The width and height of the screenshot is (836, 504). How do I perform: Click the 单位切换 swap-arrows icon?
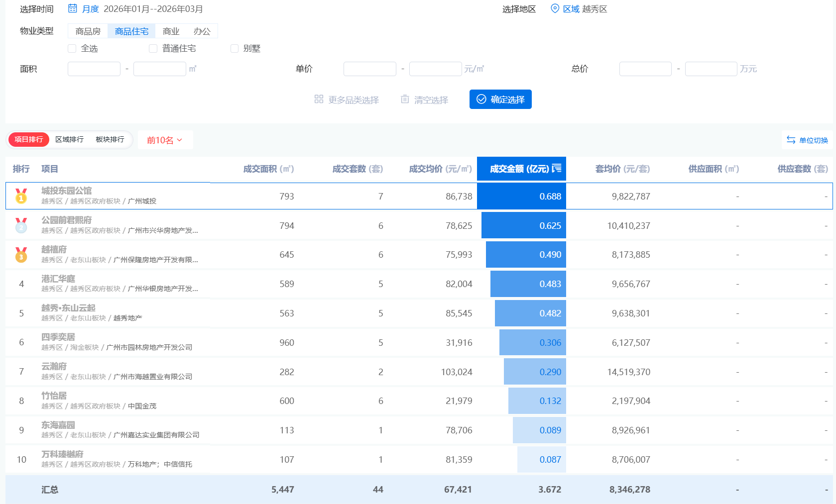(x=791, y=140)
